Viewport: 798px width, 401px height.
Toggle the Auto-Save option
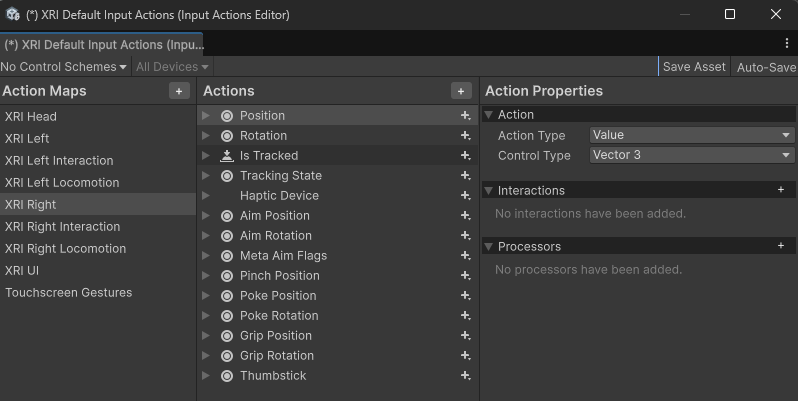pyautogui.click(x=766, y=67)
